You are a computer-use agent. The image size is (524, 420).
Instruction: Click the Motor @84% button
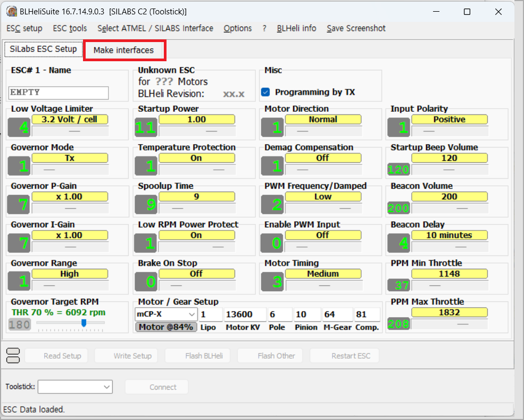pos(166,327)
